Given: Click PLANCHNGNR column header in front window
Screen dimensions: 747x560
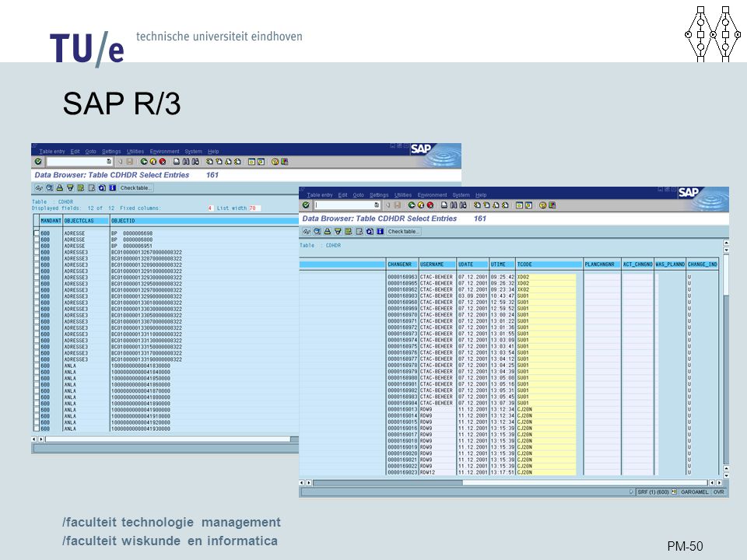Looking at the screenshot, I should 602,264.
